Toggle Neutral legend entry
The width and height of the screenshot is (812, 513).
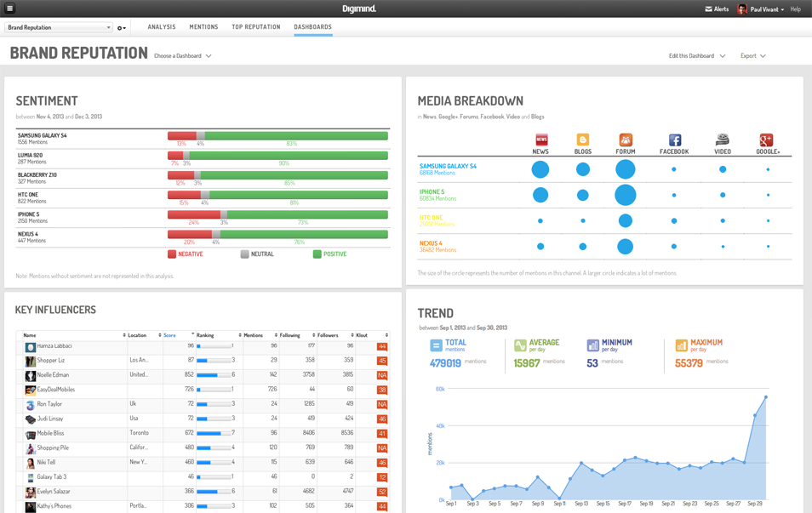(x=257, y=254)
